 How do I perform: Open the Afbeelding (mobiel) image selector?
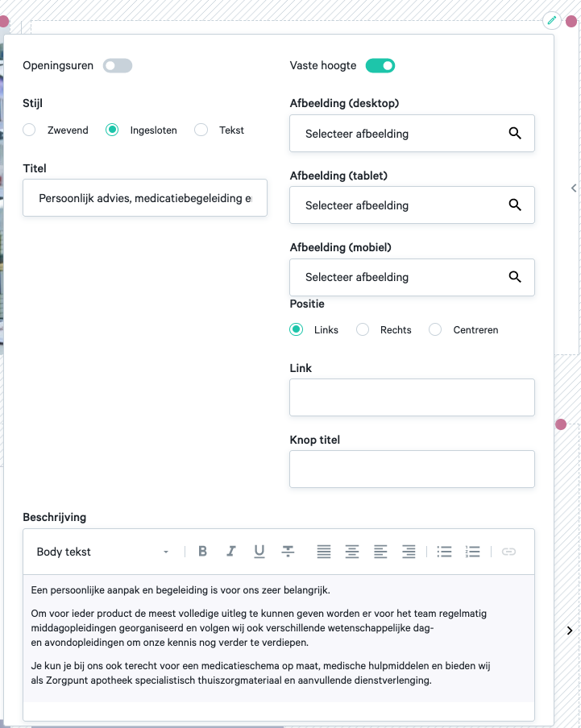point(412,277)
